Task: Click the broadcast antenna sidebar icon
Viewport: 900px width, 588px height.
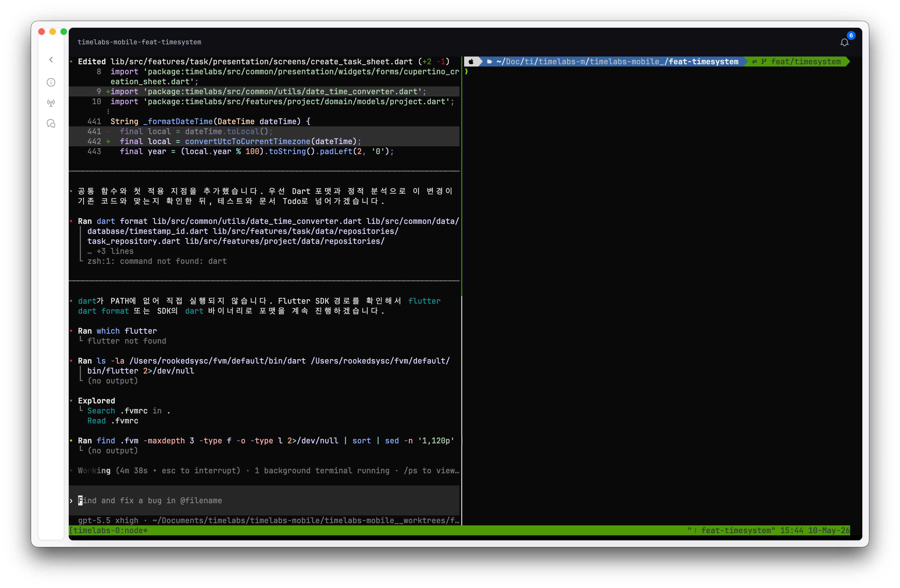Action: coord(51,103)
